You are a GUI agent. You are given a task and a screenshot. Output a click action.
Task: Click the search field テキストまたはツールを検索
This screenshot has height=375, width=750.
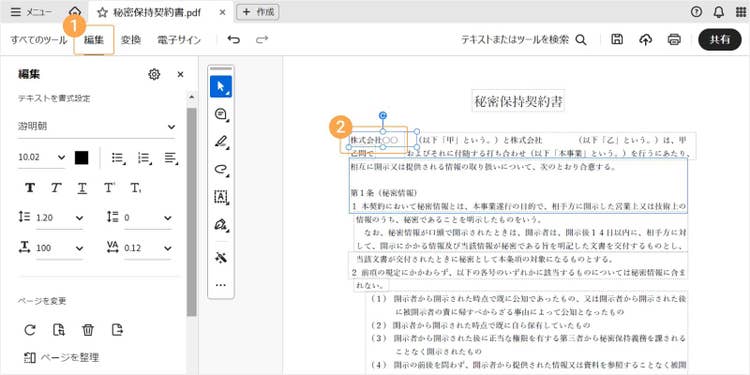click(523, 40)
